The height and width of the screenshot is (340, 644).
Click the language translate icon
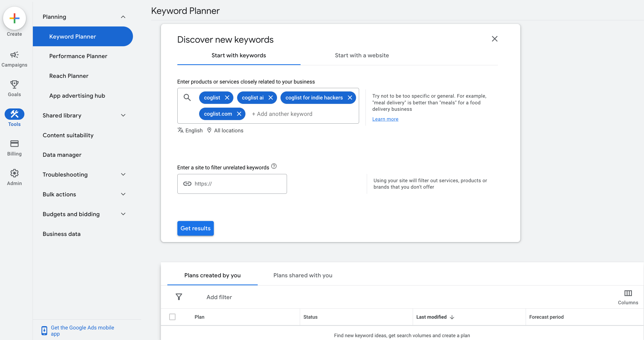180,130
